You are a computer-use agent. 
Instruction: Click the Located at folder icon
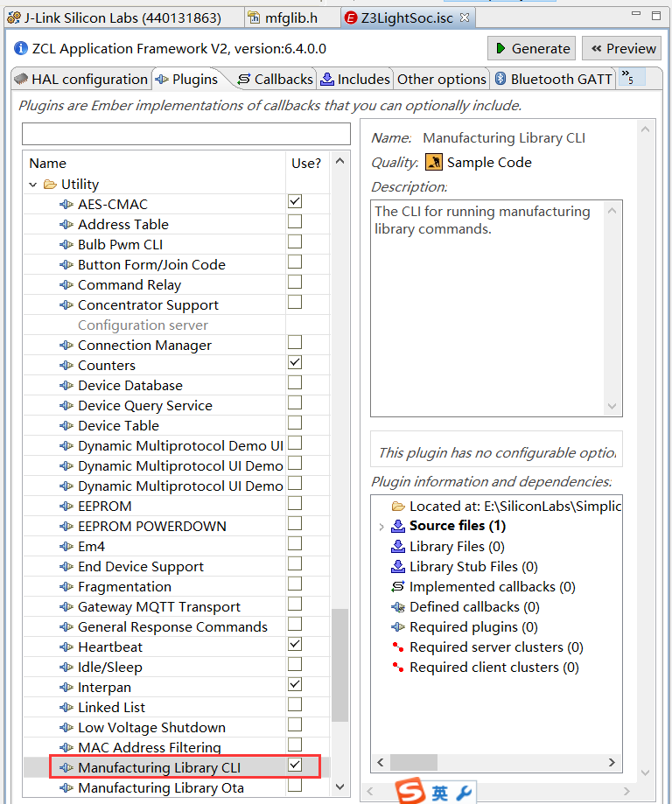pyautogui.click(x=399, y=506)
